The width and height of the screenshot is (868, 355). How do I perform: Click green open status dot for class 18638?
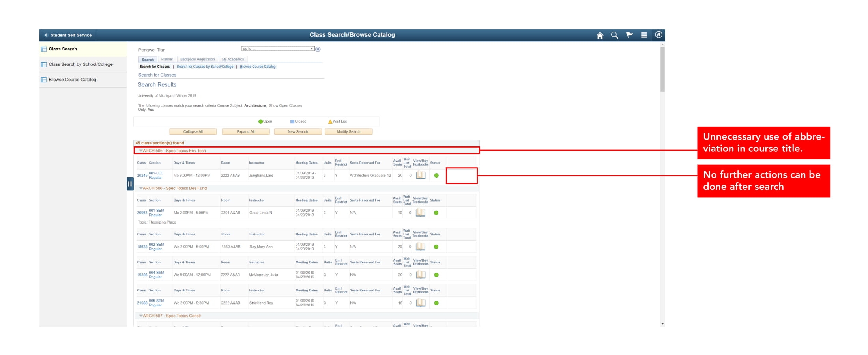(436, 247)
